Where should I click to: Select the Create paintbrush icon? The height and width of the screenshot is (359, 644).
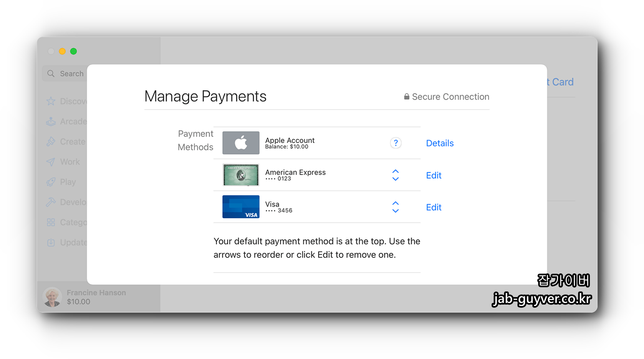pyautogui.click(x=51, y=142)
